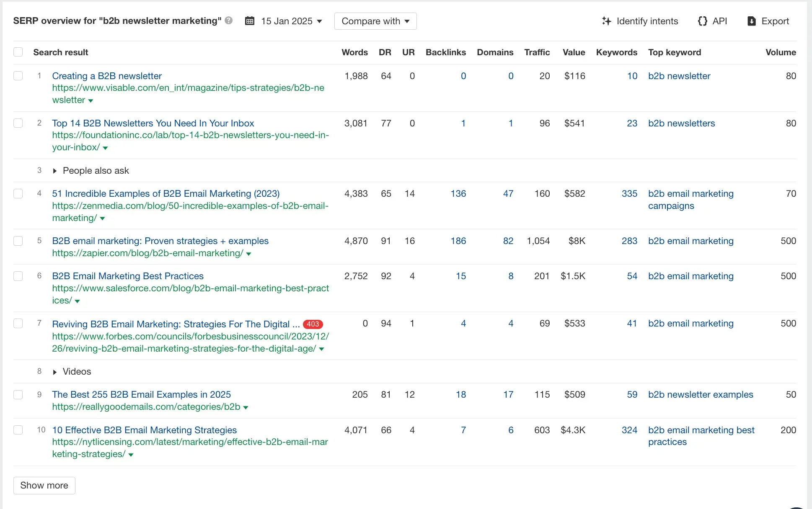Click the API curly braces icon
The height and width of the screenshot is (509, 812).
click(x=703, y=21)
